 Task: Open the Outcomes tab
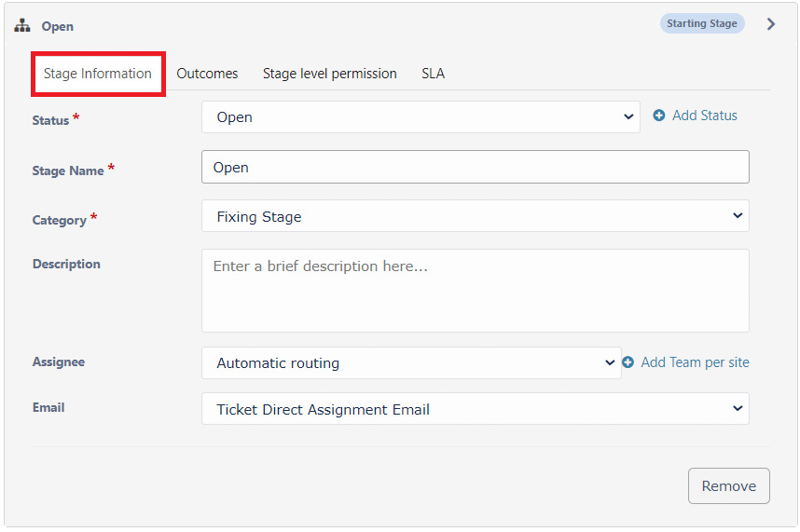[x=207, y=74]
